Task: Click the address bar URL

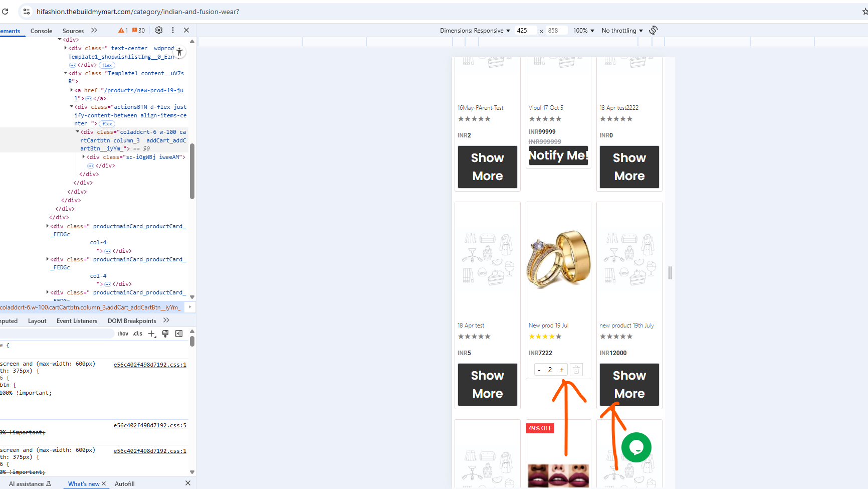Action: [x=138, y=12]
